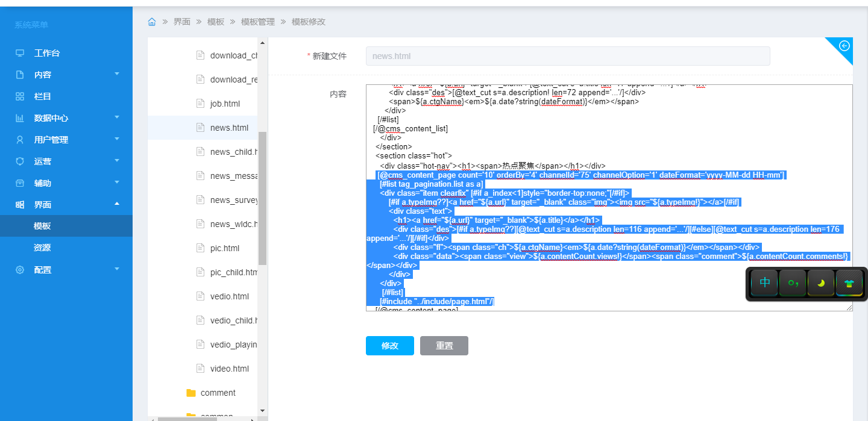868x421 pixels.
Task: Click 界面 in the breadcrumb
Action: point(182,22)
